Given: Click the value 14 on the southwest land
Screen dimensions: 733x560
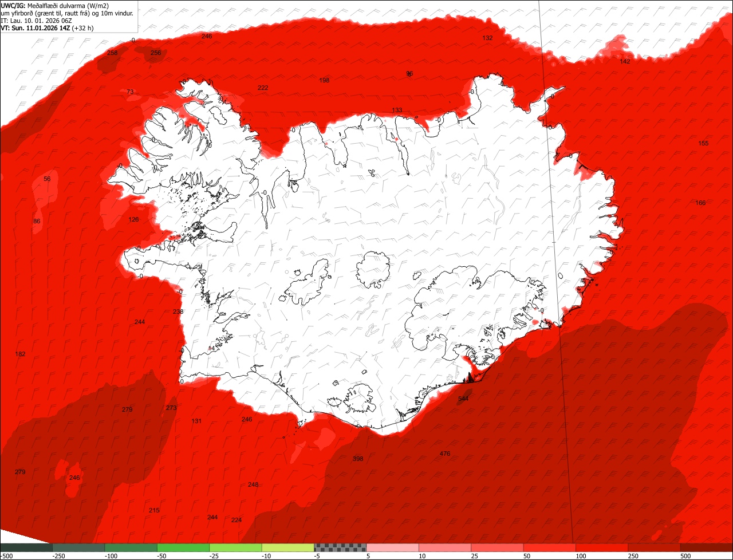Looking at the screenshot, I should click(211, 348).
